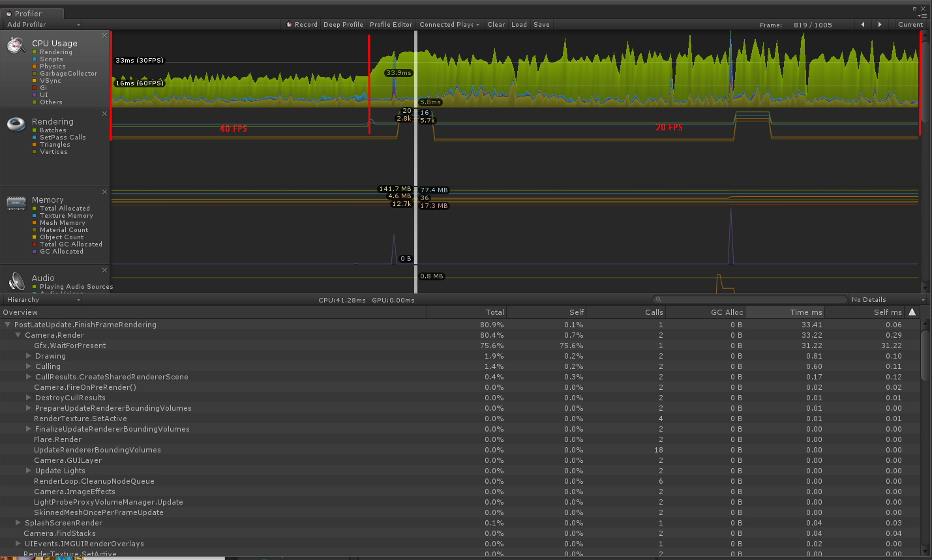The image size is (932, 560).
Task: Select the RenderLoop.CleanupNodeQueue row
Action: tap(460, 481)
